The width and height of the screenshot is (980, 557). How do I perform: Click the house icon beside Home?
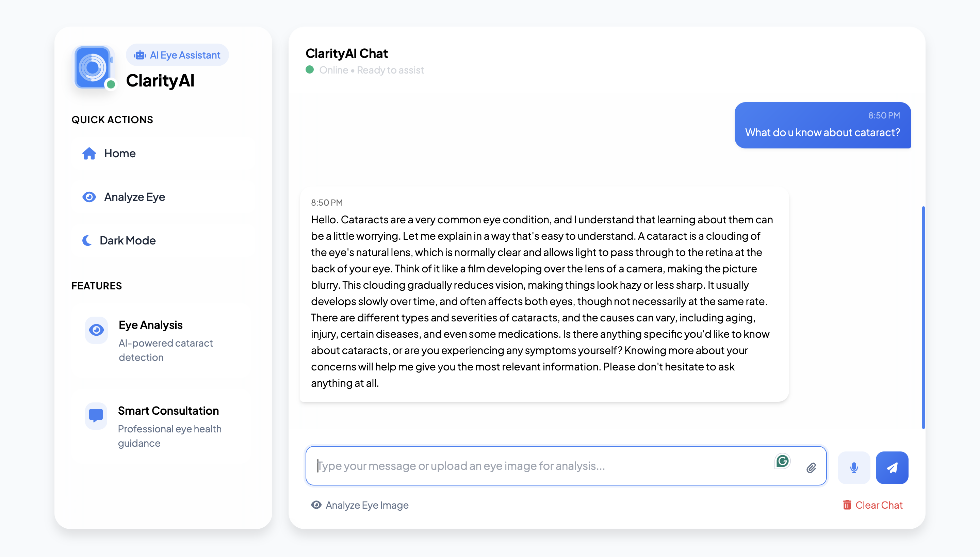click(89, 154)
